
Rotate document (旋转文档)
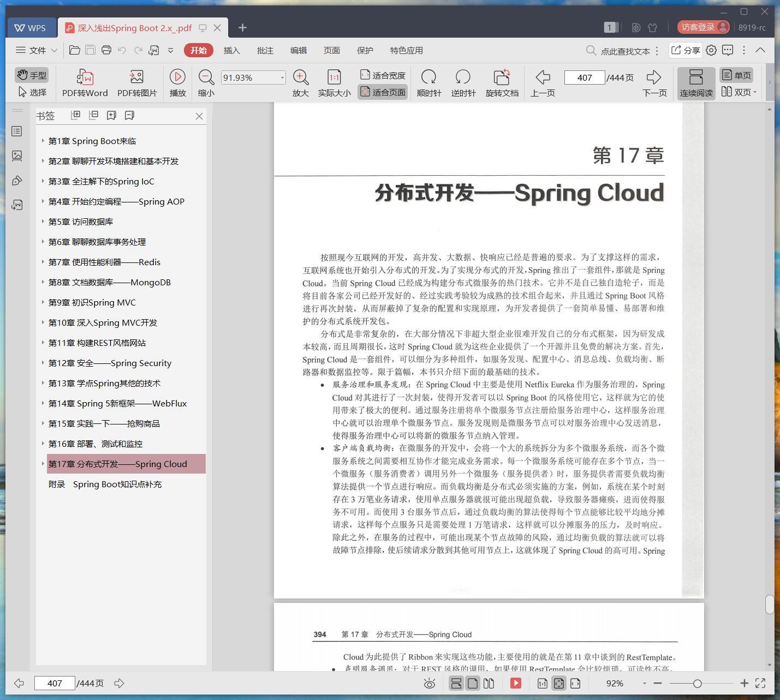coord(502,83)
